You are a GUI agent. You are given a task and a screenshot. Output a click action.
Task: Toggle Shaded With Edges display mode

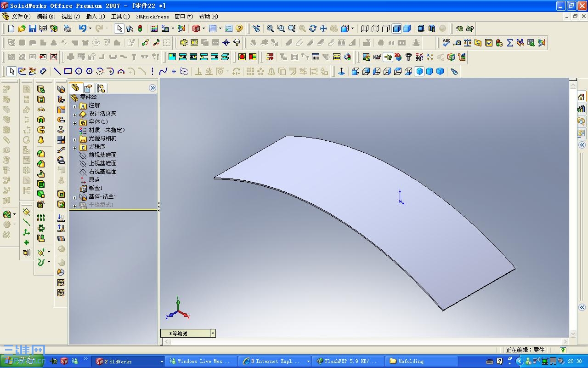click(396, 29)
